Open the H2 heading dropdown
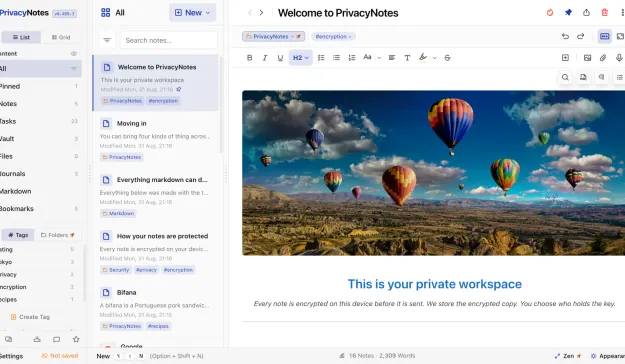Viewport: 625px width, 364px height. [x=301, y=58]
